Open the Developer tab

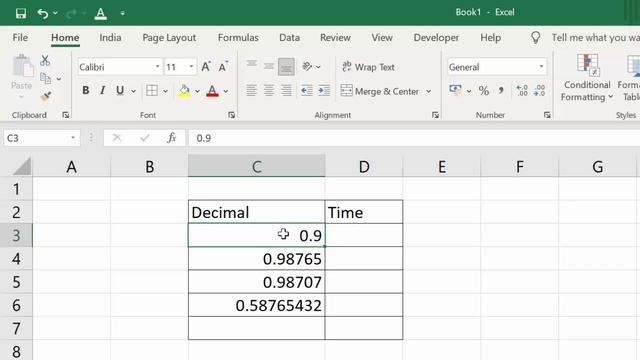[x=436, y=38]
